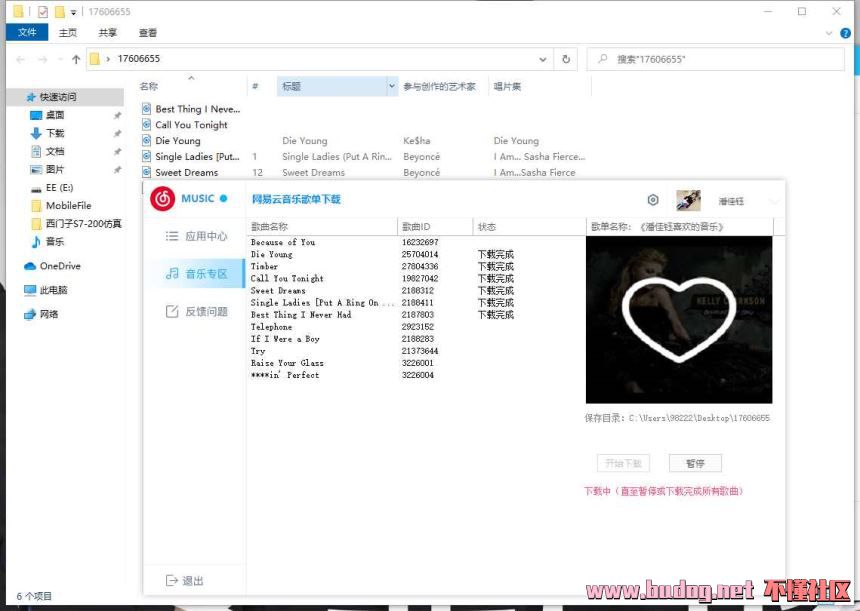Select Telephone in the song list
The height and width of the screenshot is (611, 860).
click(271, 326)
